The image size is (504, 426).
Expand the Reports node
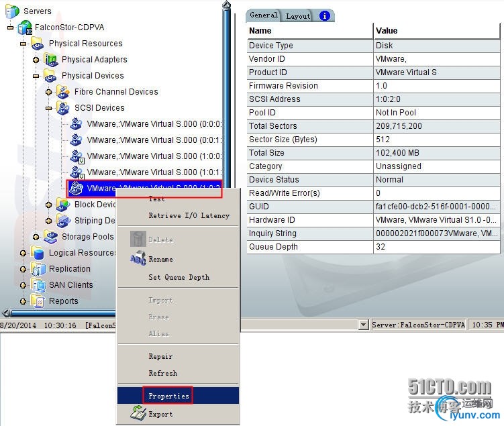tap(23, 301)
